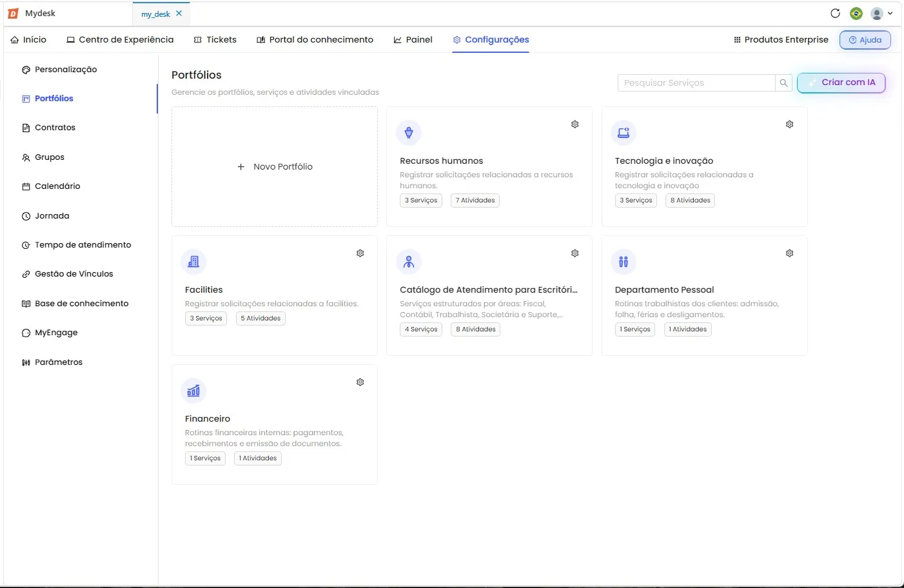Select Jornada in sidebar

[46, 216]
